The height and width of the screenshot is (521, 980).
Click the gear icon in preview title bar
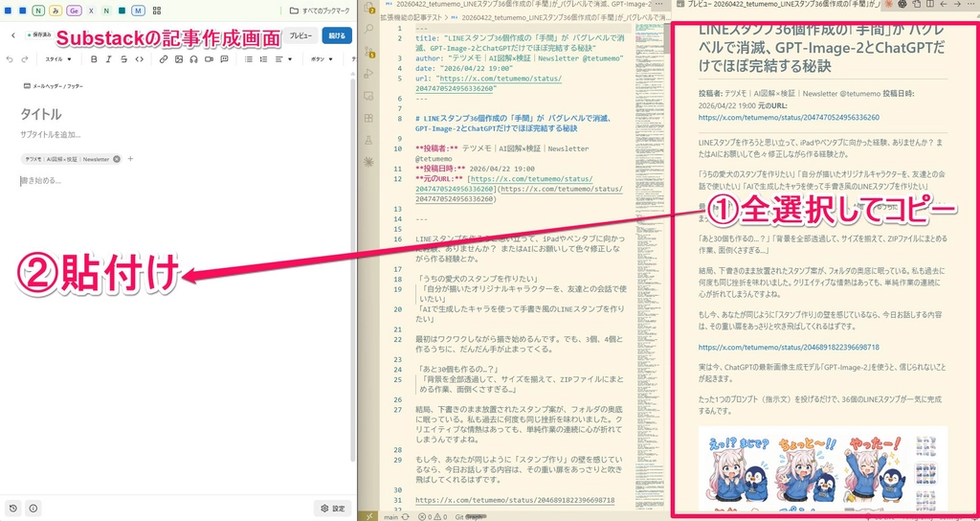pyautogui.click(x=902, y=4)
